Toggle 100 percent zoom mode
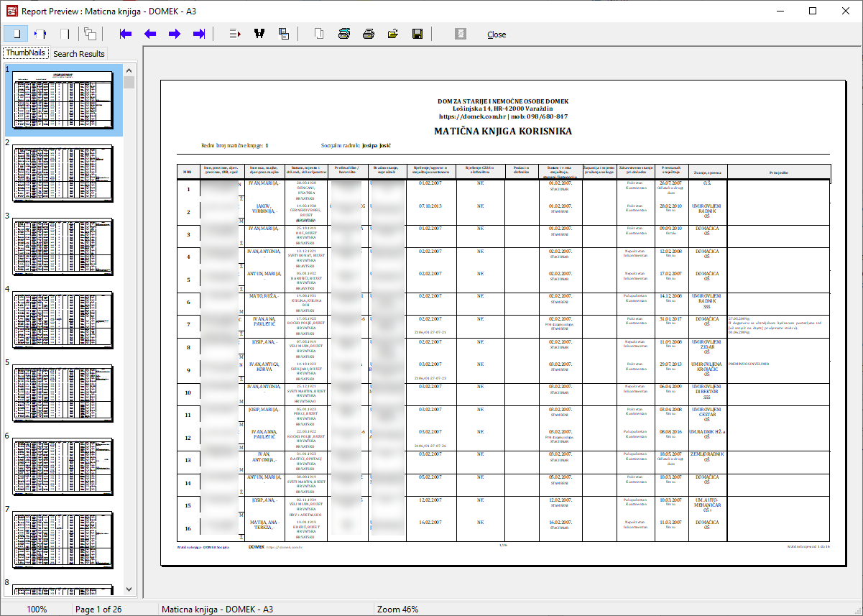The image size is (863, 616). (65, 34)
